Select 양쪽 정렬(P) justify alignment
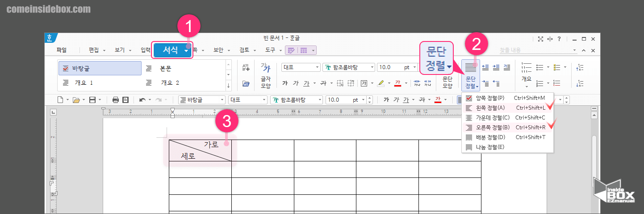This screenshot has width=644, height=214. coord(507,98)
